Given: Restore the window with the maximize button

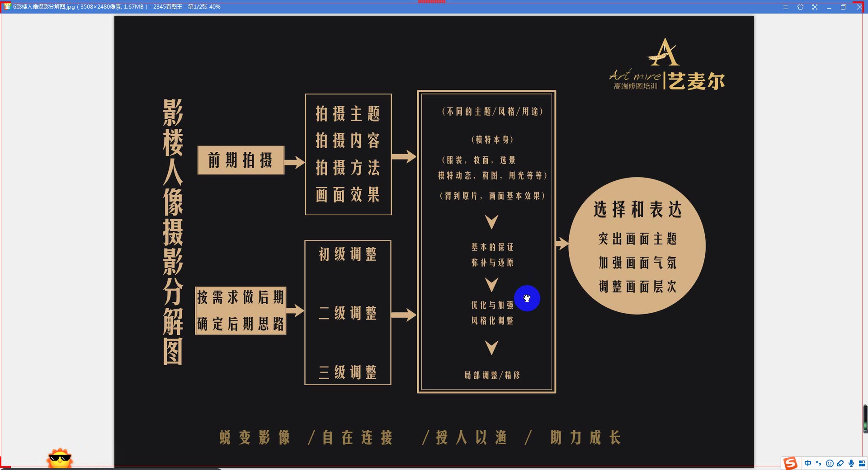Looking at the screenshot, I should (844, 7).
